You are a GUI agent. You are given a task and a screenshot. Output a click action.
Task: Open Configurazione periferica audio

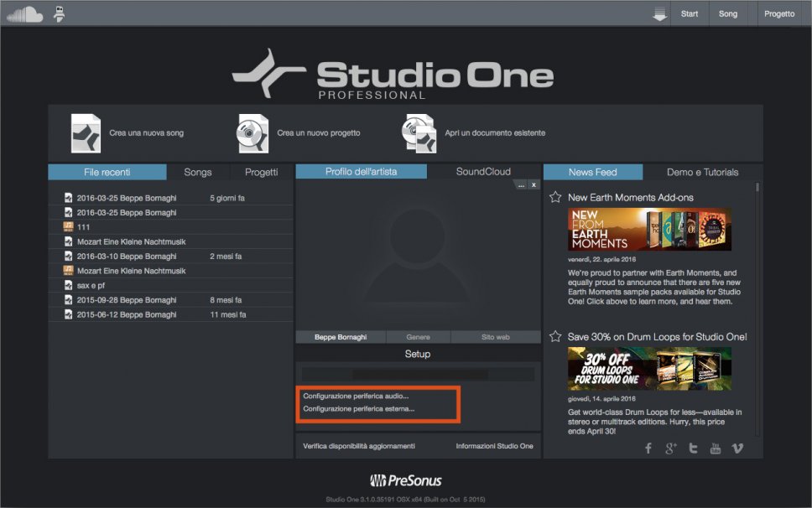click(356, 396)
